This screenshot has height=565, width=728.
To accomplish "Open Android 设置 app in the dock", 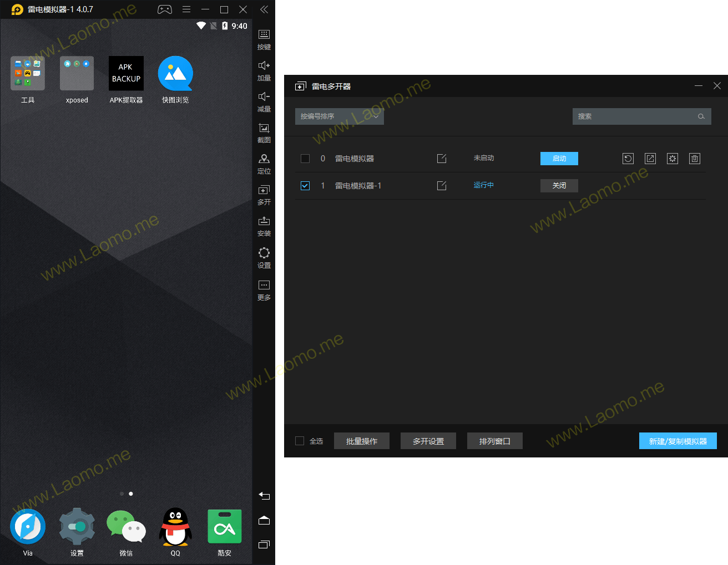I will tap(77, 532).
